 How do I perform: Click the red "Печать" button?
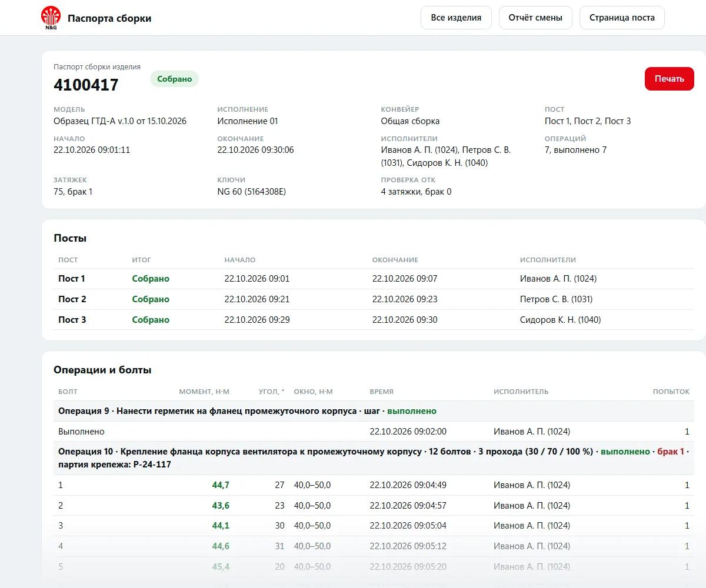pyautogui.click(x=670, y=79)
